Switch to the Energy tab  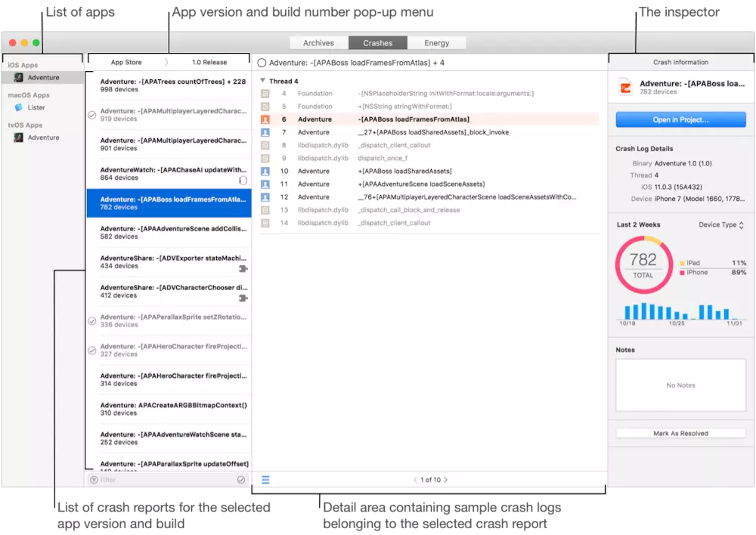click(x=436, y=43)
